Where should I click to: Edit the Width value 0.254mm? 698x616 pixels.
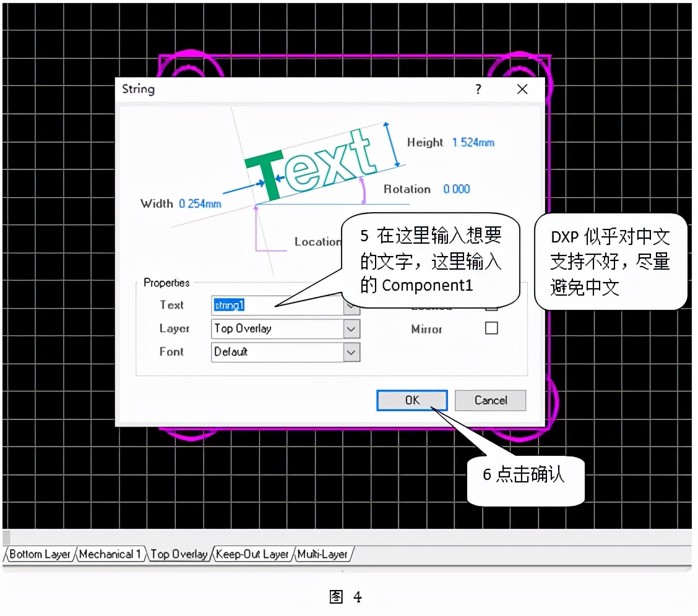coord(200,203)
